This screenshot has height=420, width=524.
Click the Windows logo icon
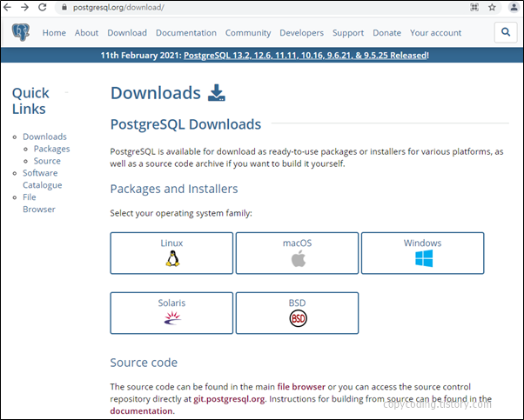coord(424,259)
